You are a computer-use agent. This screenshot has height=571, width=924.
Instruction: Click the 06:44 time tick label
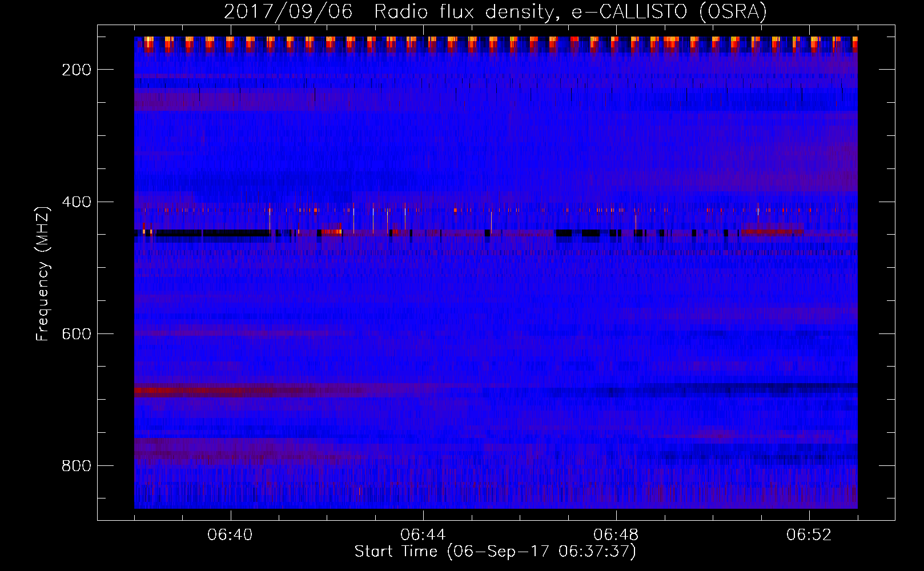tap(423, 535)
